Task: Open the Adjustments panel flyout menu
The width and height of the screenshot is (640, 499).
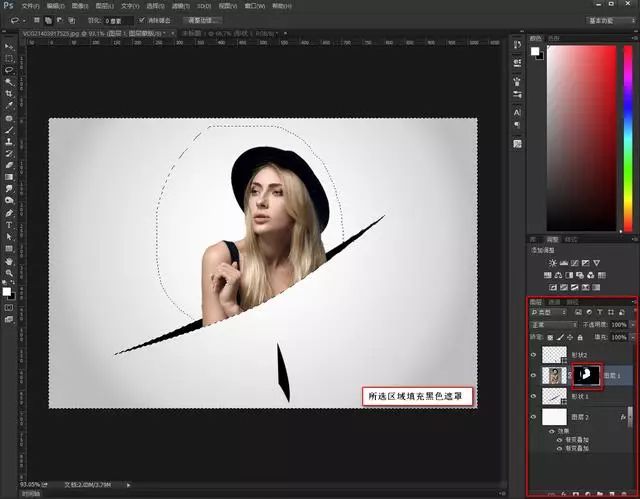Action: [x=635, y=240]
